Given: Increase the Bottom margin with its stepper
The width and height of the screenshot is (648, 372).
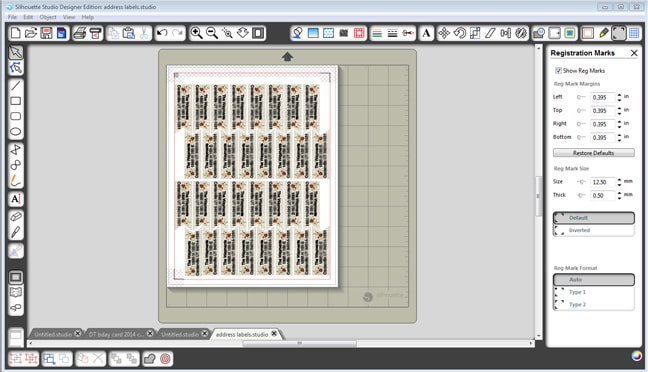Looking at the screenshot, I should coord(619,135).
